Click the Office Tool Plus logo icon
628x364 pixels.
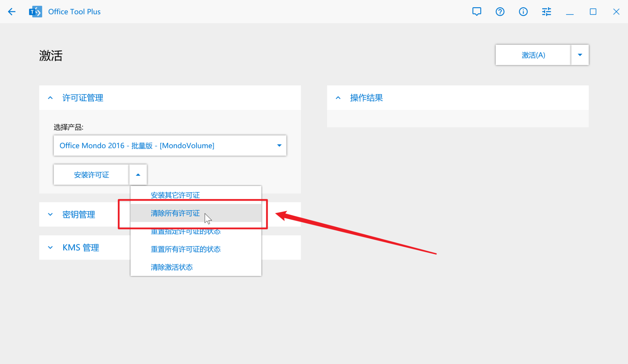click(x=35, y=12)
